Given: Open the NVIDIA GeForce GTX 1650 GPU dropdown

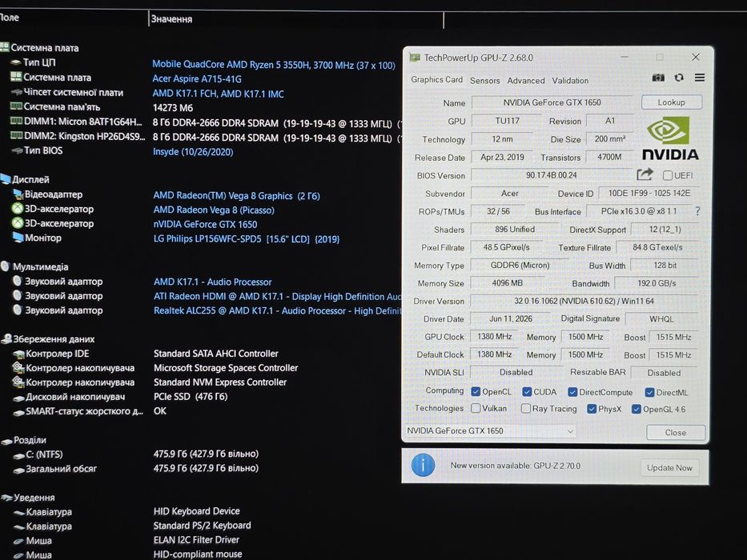Looking at the screenshot, I should click(x=490, y=431).
